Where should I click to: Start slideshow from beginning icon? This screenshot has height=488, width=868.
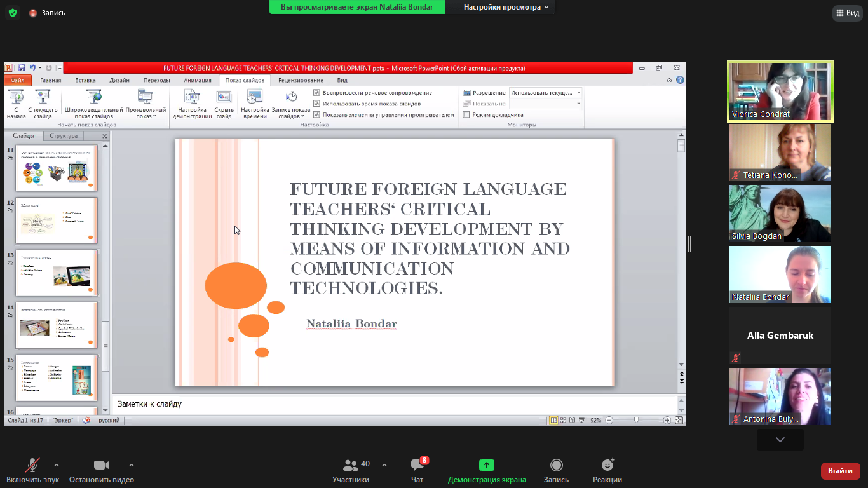[x=17, y=97]
